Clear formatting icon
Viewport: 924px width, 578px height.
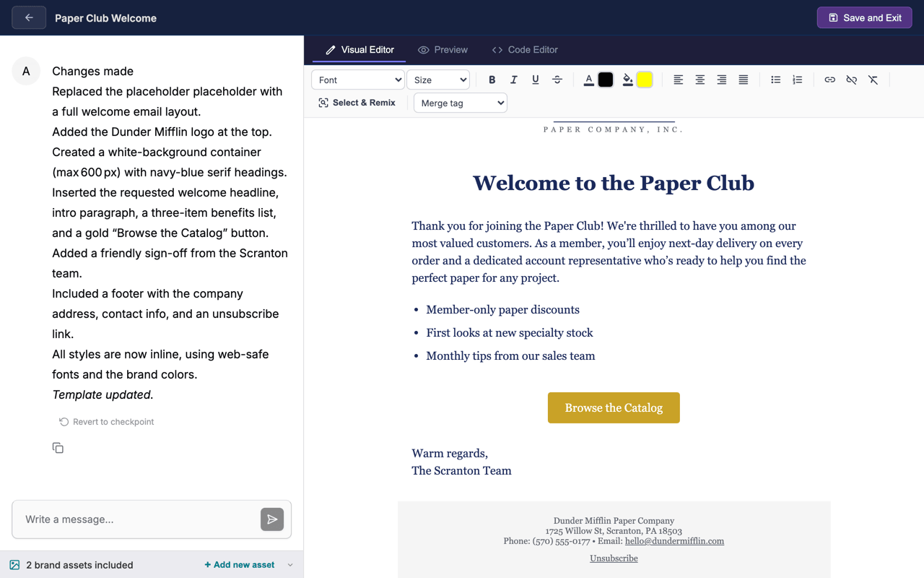873,80
